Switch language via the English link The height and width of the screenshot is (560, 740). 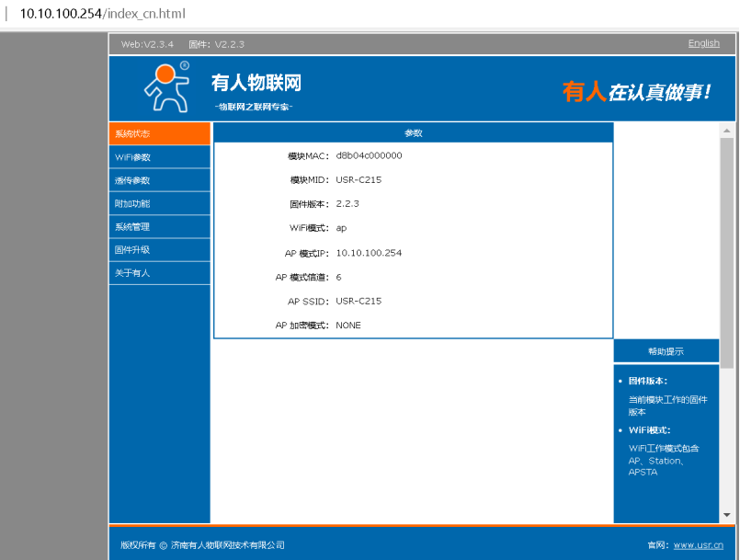coord(703,43)
